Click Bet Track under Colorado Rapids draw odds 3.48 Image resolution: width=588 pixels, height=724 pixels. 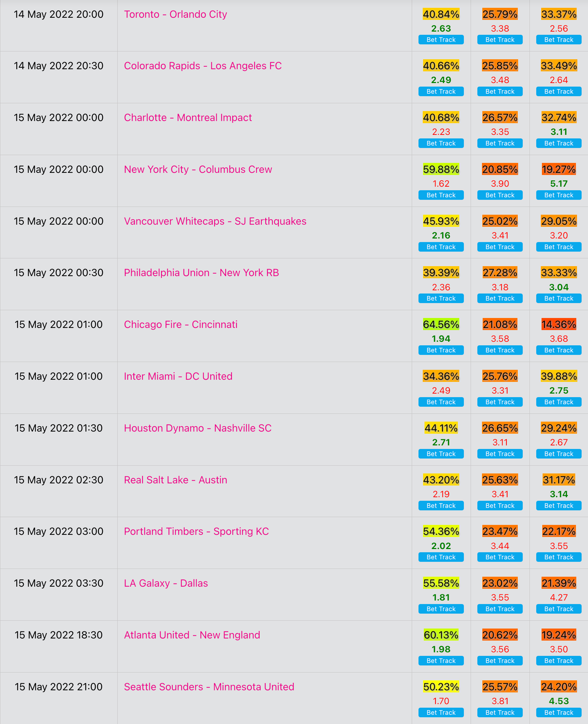[x=500, y=92]
